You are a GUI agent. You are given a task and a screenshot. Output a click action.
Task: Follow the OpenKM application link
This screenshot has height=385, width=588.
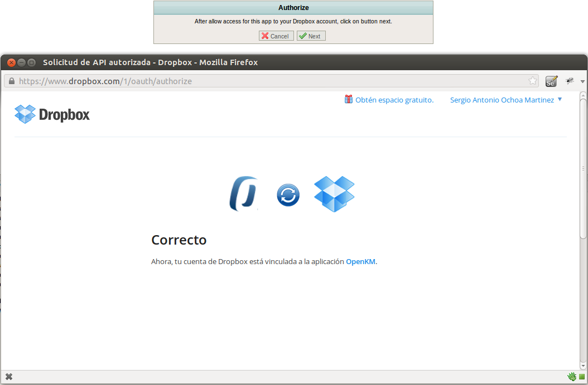click(x=360, y=261)
